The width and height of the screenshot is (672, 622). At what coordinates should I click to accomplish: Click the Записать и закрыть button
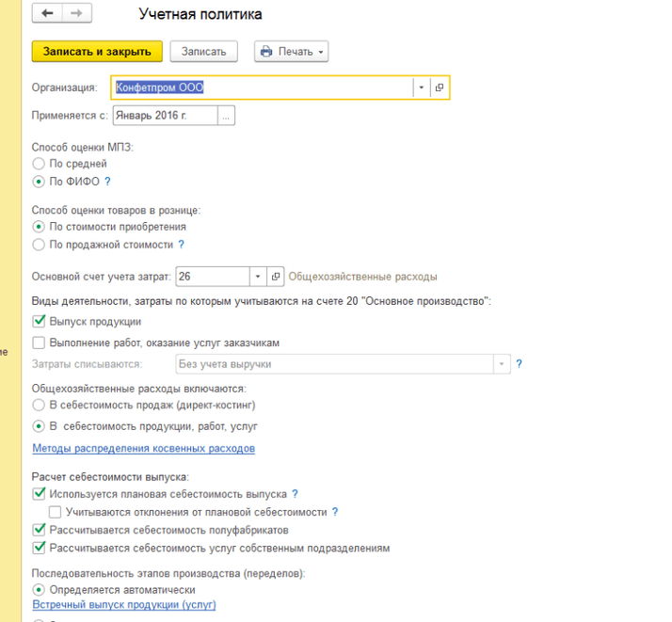97,52
